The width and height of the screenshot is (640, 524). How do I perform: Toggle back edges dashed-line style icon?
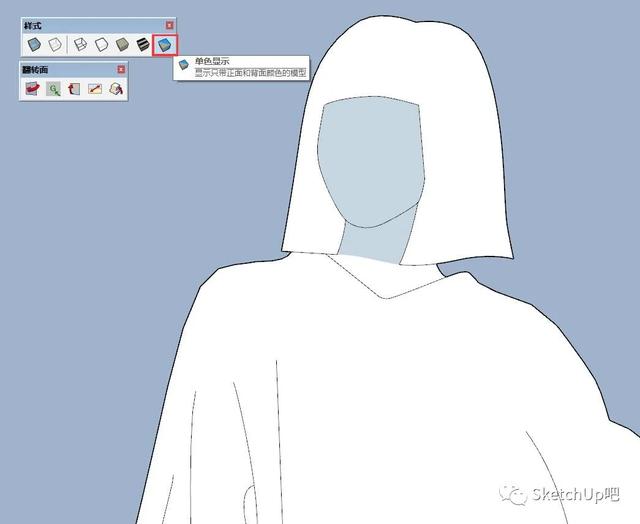tap(55, 44)
